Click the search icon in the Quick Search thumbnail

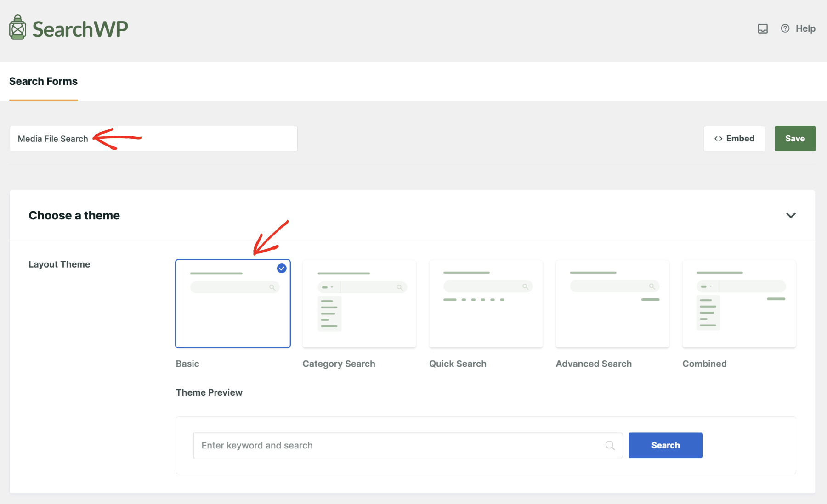click(x=525, y=286)
